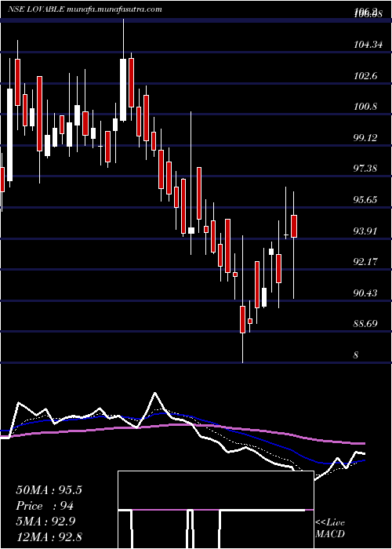The image size is (392, 549).
Task: Click the 12MA : 92.8 readout
Action: (x=49, y=536)
